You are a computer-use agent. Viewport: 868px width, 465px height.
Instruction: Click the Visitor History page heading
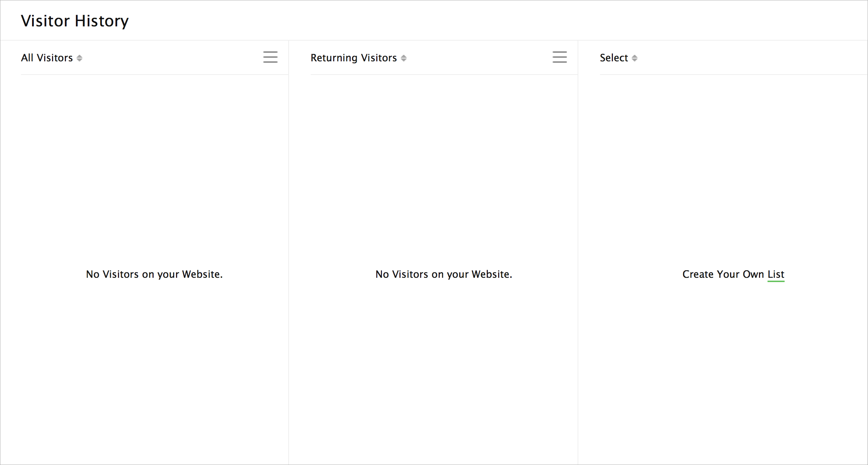(x=74, y=21)
